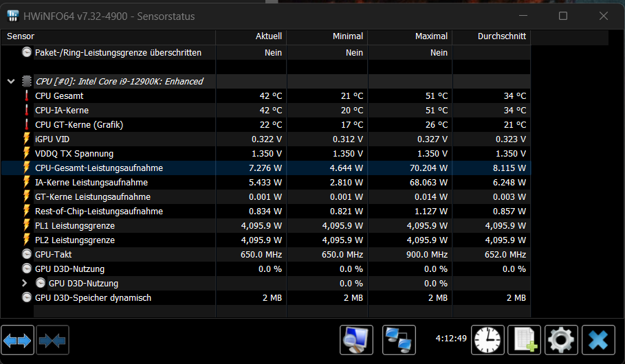This screenshot has height=364, width=625.
Task: Click the clock icon beside GPU-Takt
Action: click(27, 254)
